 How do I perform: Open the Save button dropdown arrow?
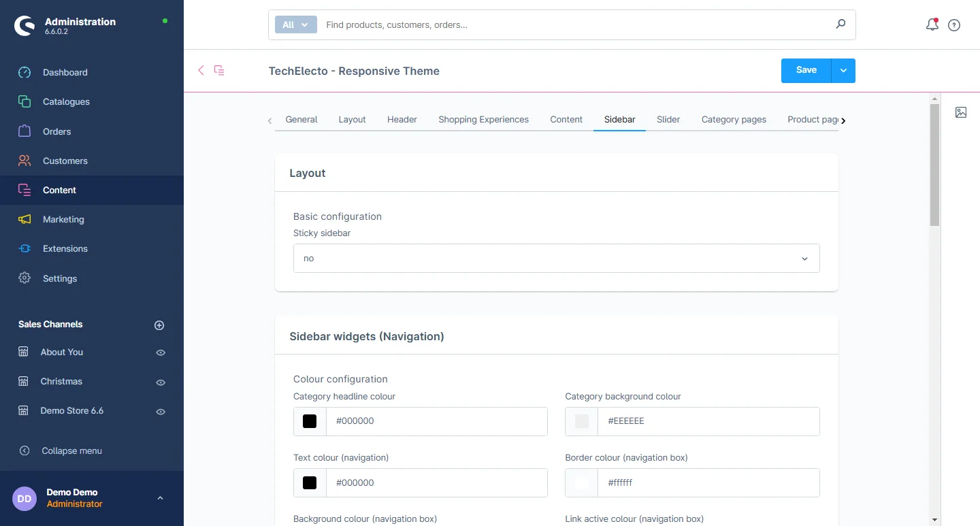(843, 71)
